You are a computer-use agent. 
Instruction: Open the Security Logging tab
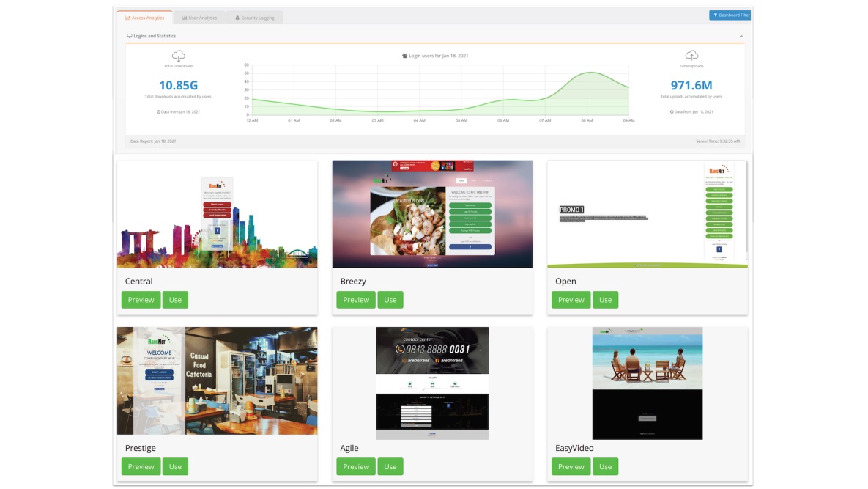click(x=254, y=18)
